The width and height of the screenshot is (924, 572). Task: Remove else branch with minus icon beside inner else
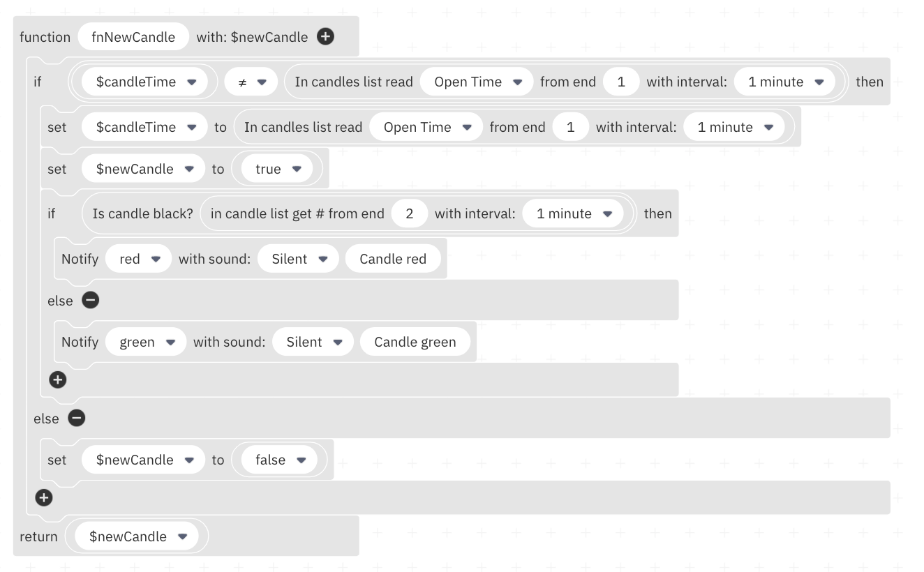point(90,300)
